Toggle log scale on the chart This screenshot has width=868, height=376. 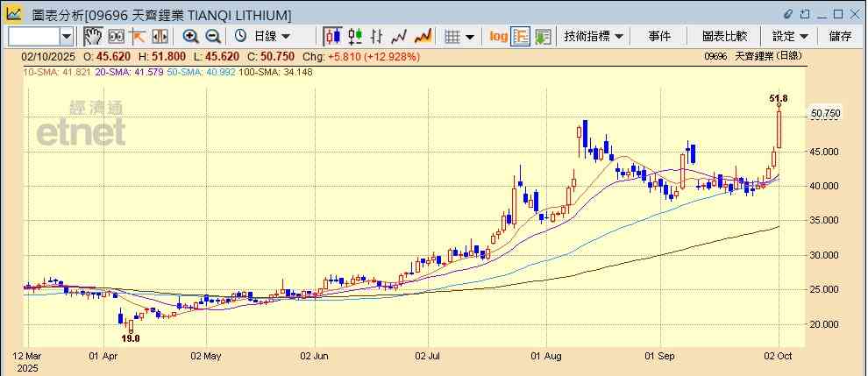click(x=498, y=36)
